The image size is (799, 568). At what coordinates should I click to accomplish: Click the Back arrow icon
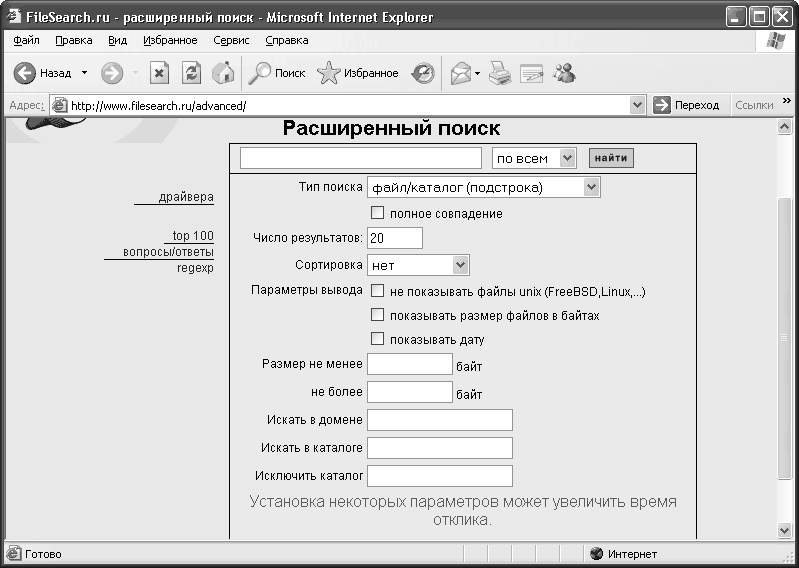point(25,73)
